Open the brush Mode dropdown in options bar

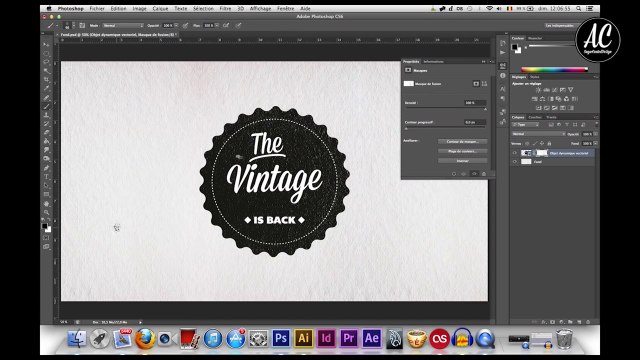point(123,25)
